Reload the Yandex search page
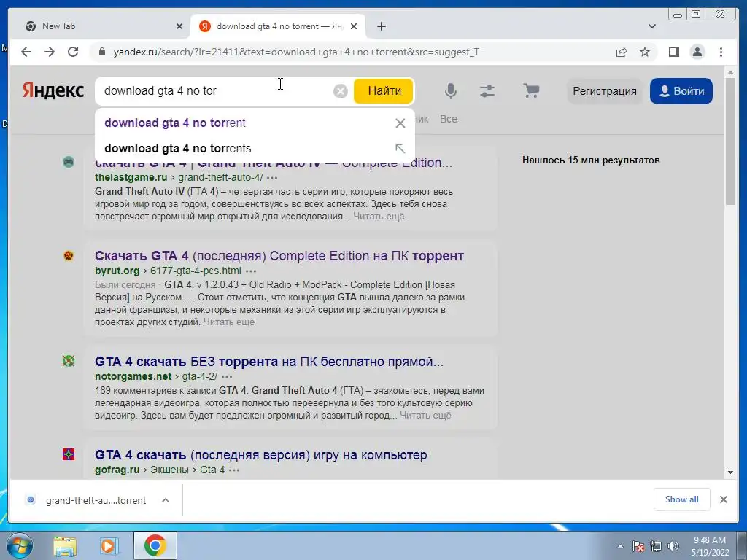This screenshot has width=747, height=560. 73,52
